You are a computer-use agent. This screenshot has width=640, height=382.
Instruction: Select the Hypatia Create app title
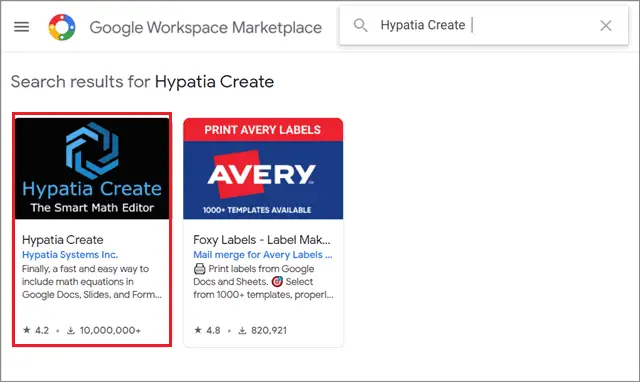[63, 240]
